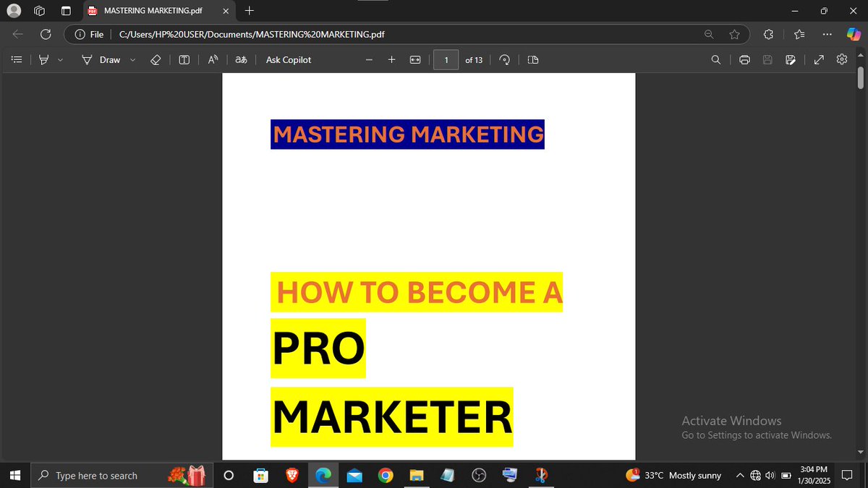
Task: Click the scrollbar down arrow
Action: pyautogui.click(x=861, y=453)
